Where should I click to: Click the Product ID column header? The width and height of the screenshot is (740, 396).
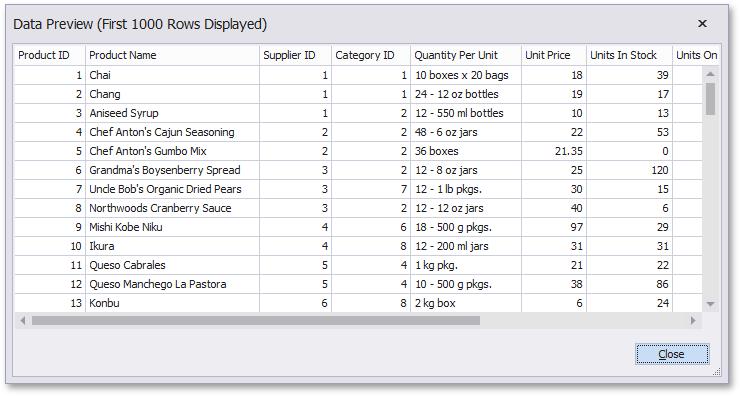[x=50, y=55]
